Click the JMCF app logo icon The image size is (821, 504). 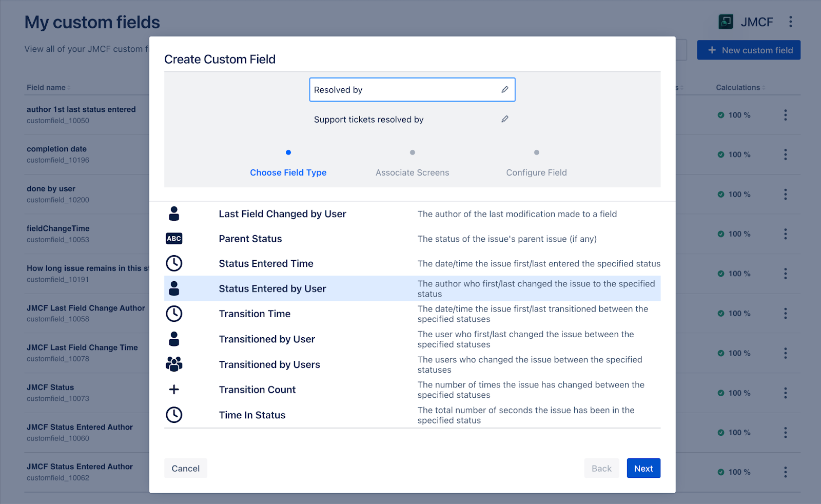pos(726,22)
